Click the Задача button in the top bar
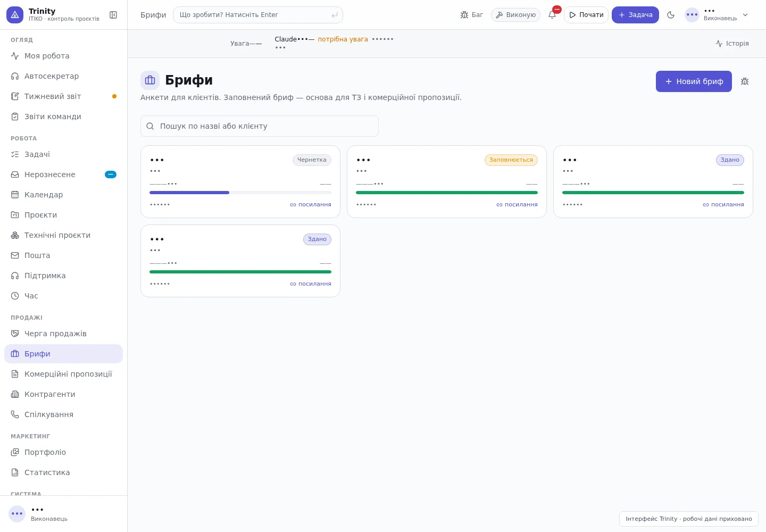This screenshot has height=532, width=766. click(635, 15)
